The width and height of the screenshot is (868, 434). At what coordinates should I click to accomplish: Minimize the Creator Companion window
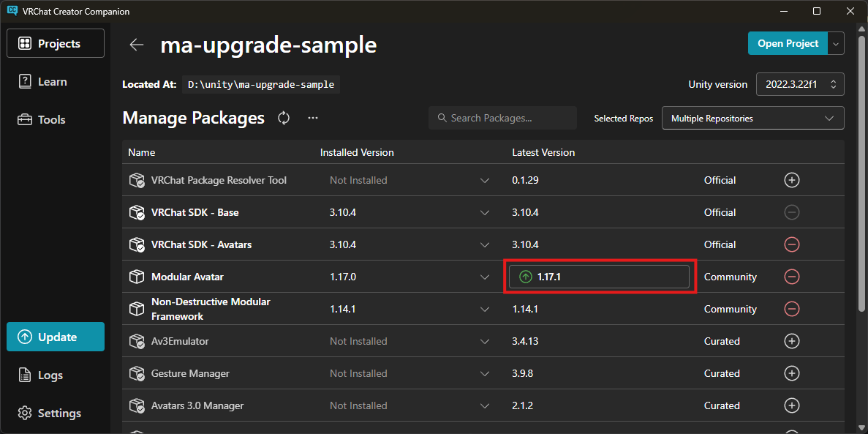click(x=784, y=11)
